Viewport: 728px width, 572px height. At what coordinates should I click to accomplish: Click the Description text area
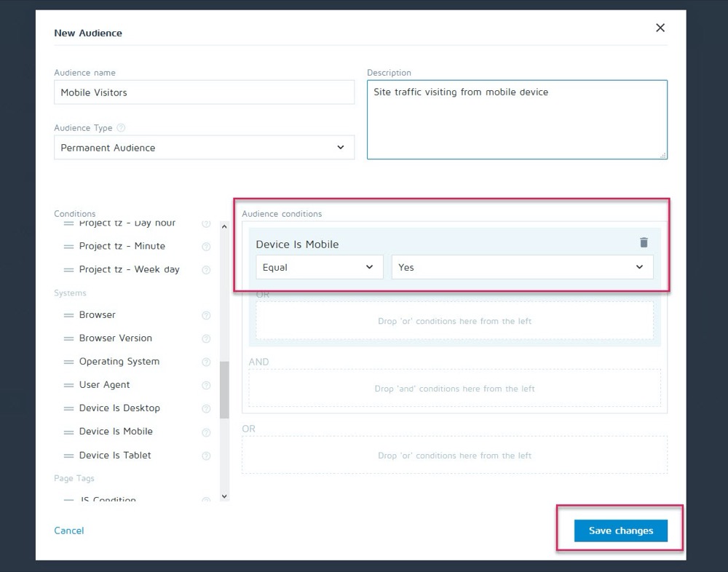(517, 119)
